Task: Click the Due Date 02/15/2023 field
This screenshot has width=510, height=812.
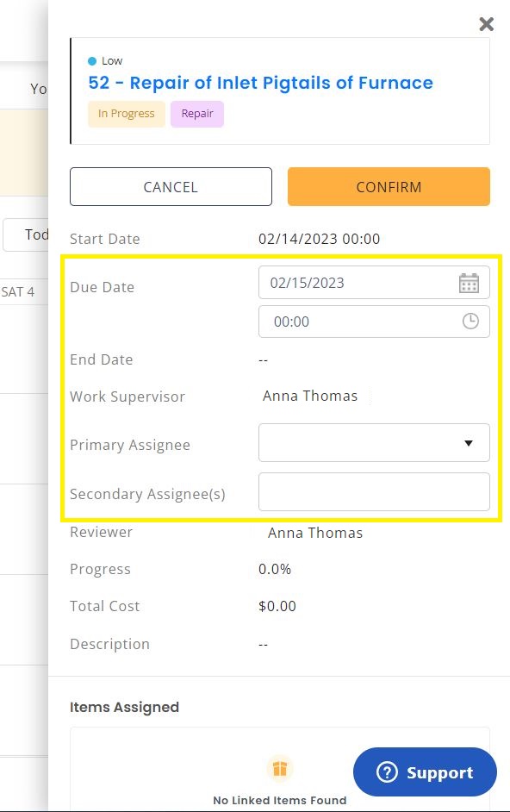Action: pyautogui.click(x=374, y=282)
